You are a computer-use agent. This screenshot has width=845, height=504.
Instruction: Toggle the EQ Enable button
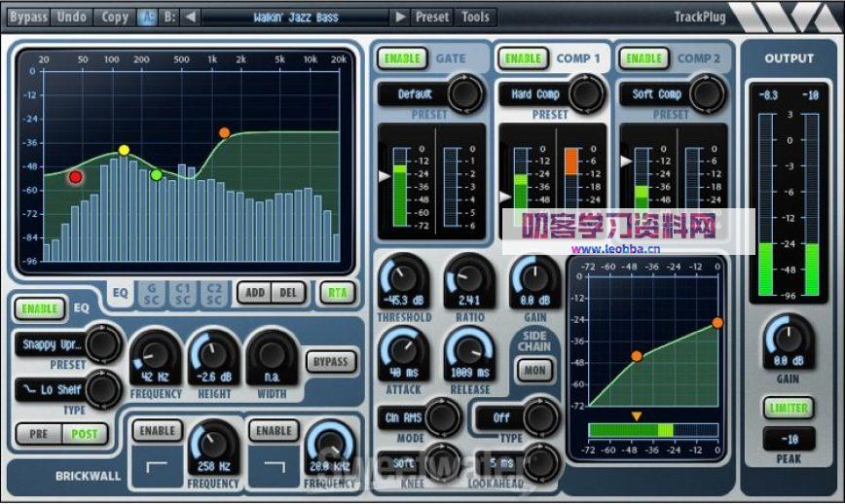coord(39,309)
